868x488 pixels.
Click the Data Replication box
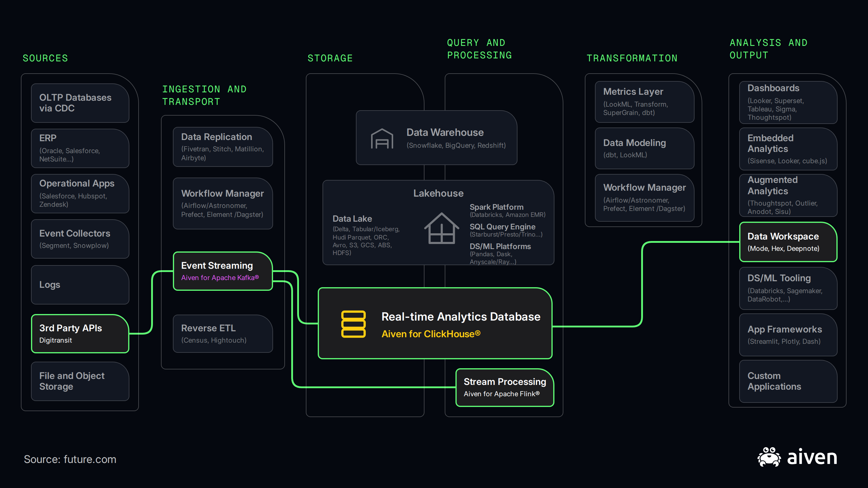pyautogui.click(x=223, y=147)
